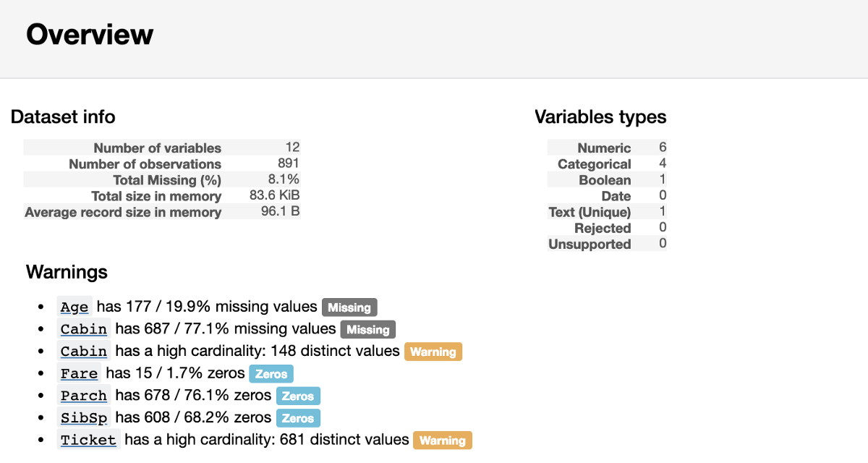Click the Ticket variable link

tap(88, 440)
